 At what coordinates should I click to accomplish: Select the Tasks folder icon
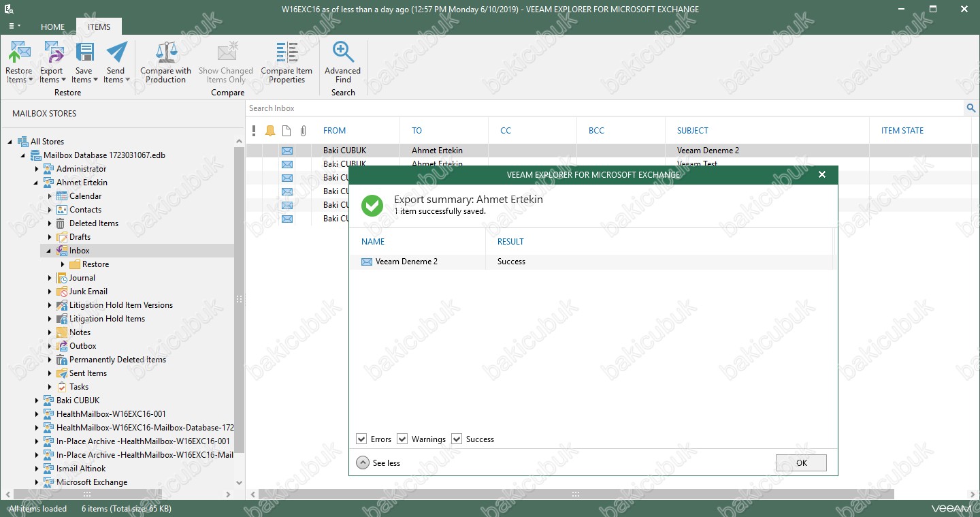coord(62,387)
